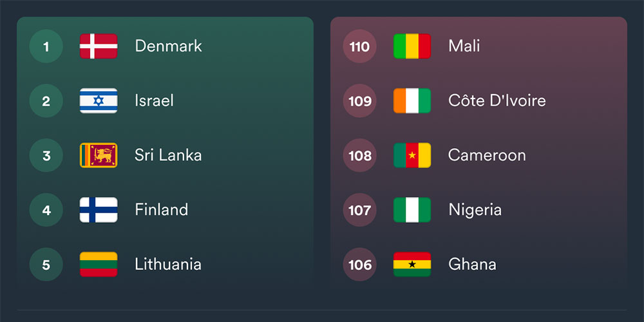The width and height of the screenshot is (644, 322).
Task: Click the Denmark flag icon
Action: click(99, 46)
